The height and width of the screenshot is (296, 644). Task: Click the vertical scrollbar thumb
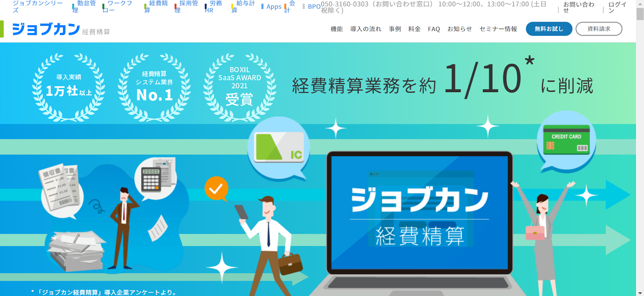coord(640,14)
